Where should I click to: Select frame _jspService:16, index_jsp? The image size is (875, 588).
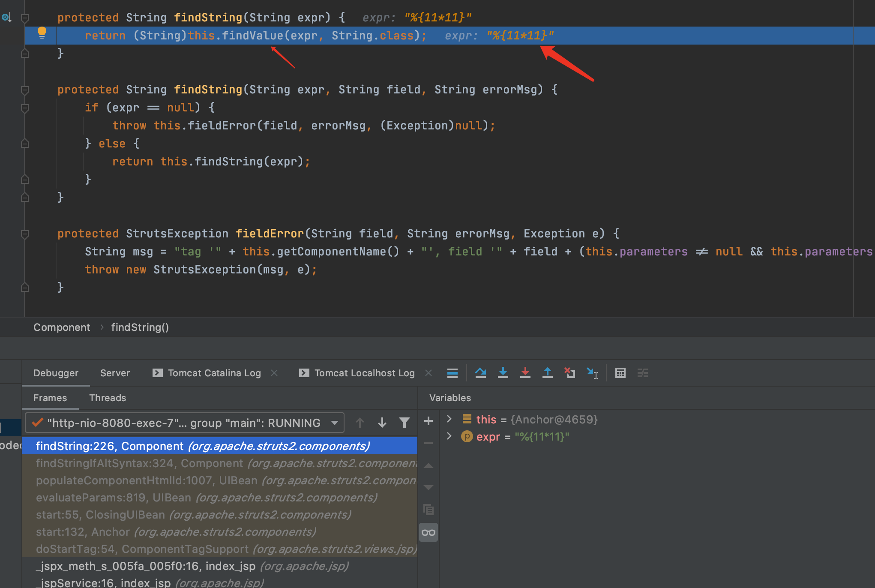220,582
